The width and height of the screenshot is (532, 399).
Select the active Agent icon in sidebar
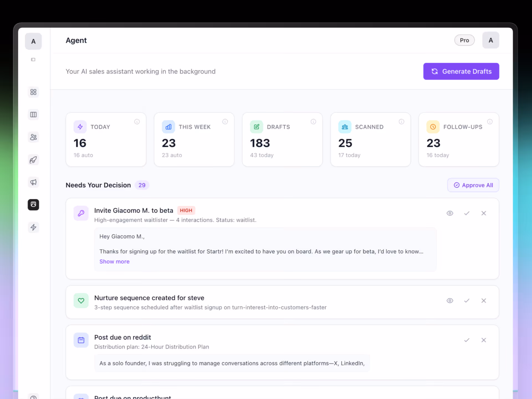33,204
